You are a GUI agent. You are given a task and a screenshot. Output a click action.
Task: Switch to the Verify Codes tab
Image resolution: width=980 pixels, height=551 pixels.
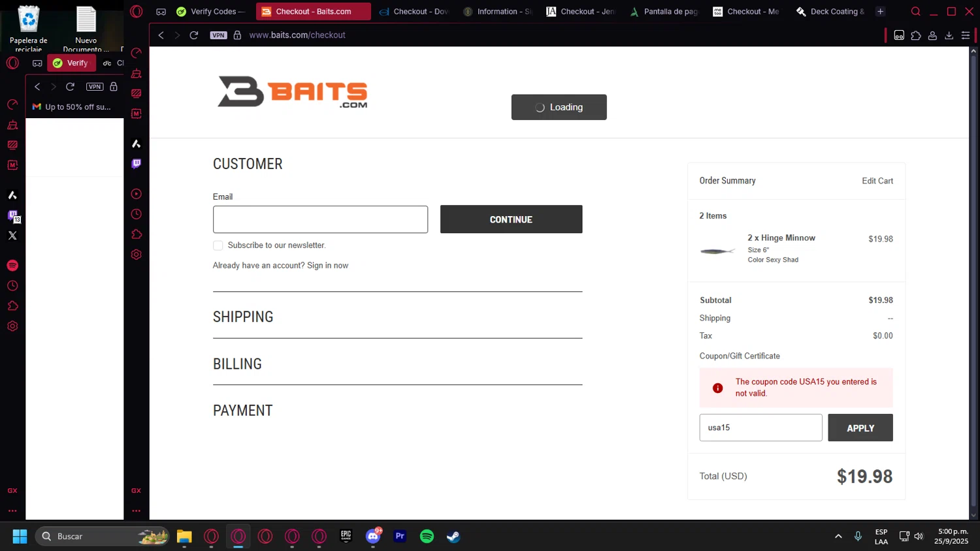click(x=210, y=11)
